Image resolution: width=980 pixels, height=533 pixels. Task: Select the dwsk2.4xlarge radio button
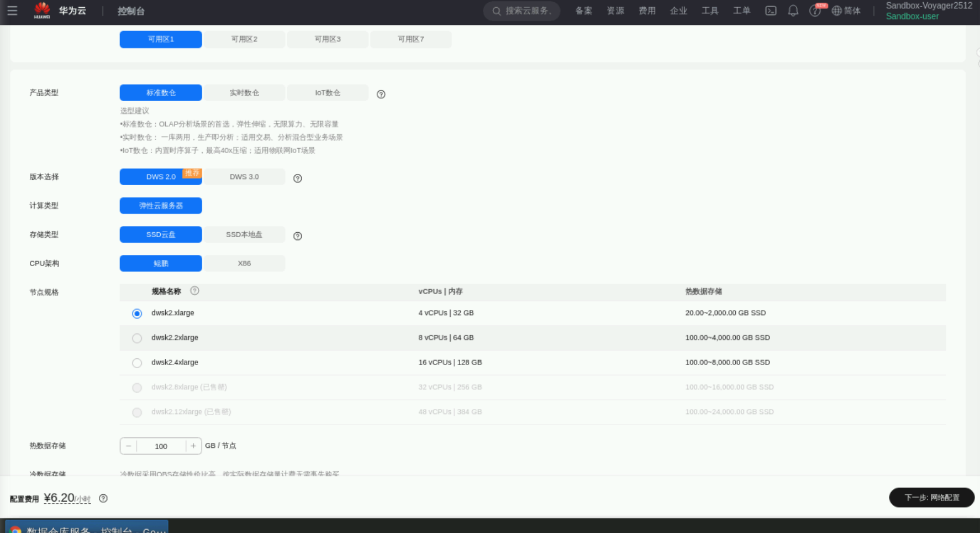pyautogui.click(x=137, y=363)
